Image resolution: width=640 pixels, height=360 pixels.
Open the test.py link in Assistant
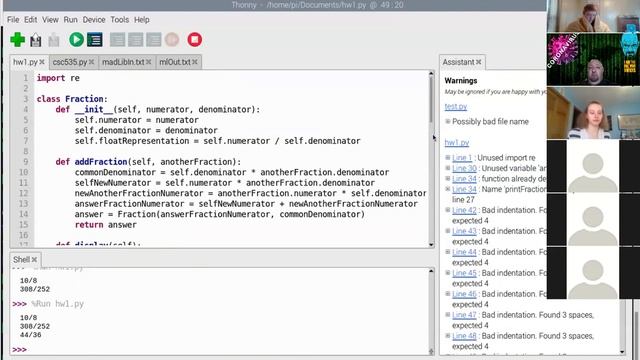tap(456, 107)
